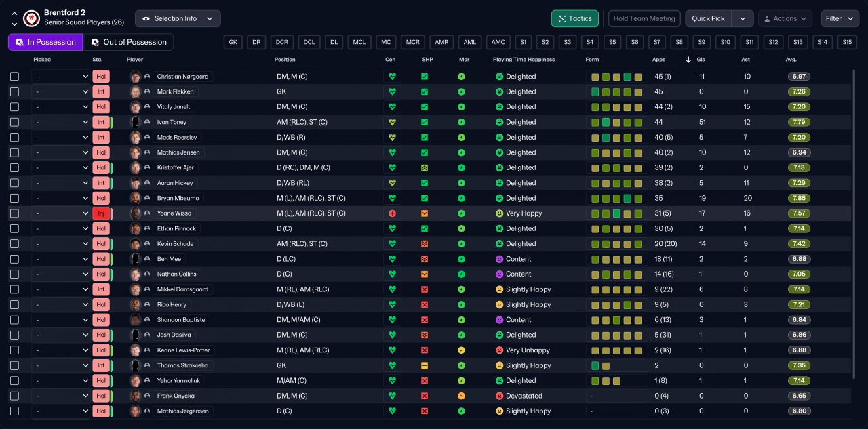Click Frank Onyeka's Devastated happiness face icon
This screenshot has width=868, height=429.
[x=499, y=396]
